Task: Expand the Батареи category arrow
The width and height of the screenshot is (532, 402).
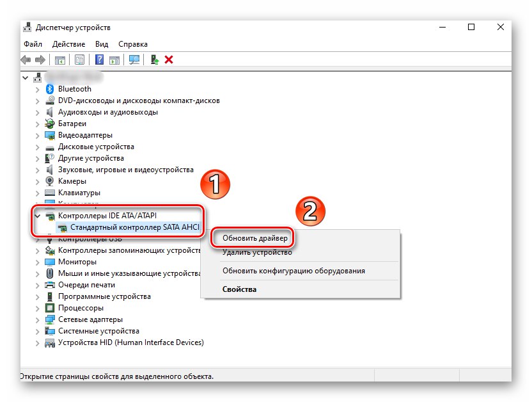Action: [37, 124]
